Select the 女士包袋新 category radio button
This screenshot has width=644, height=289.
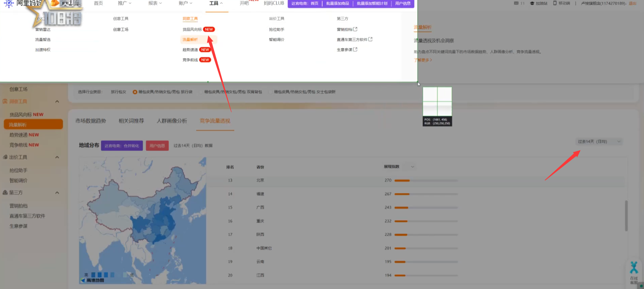click(271, 92)
